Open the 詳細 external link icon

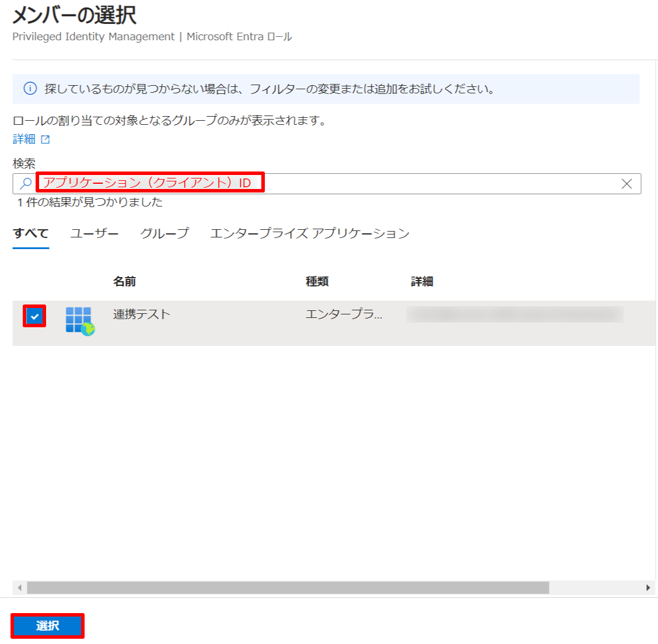pyautogui.click(x=45, y=139)
